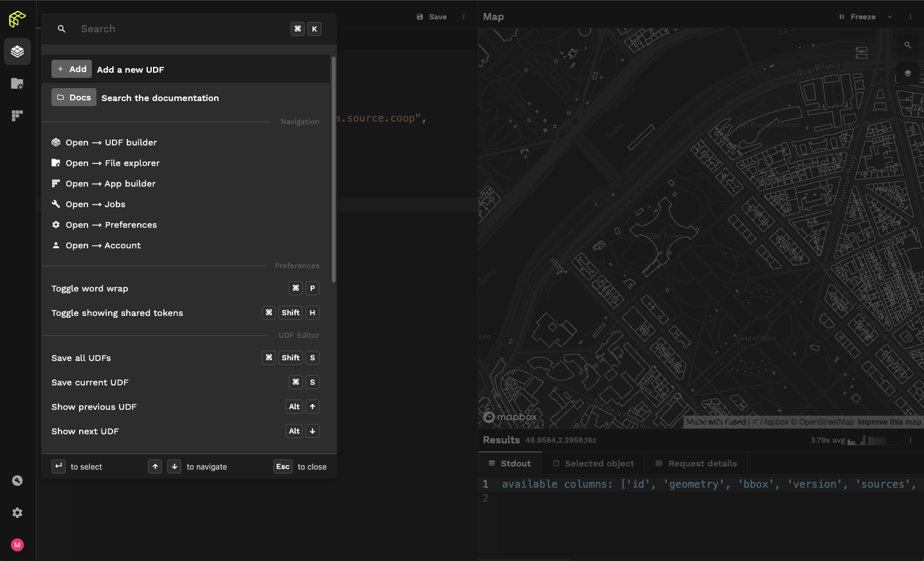This screenshot has width=924, height=561.
Task: Choose Open App builder command
Action: [185, 183]
